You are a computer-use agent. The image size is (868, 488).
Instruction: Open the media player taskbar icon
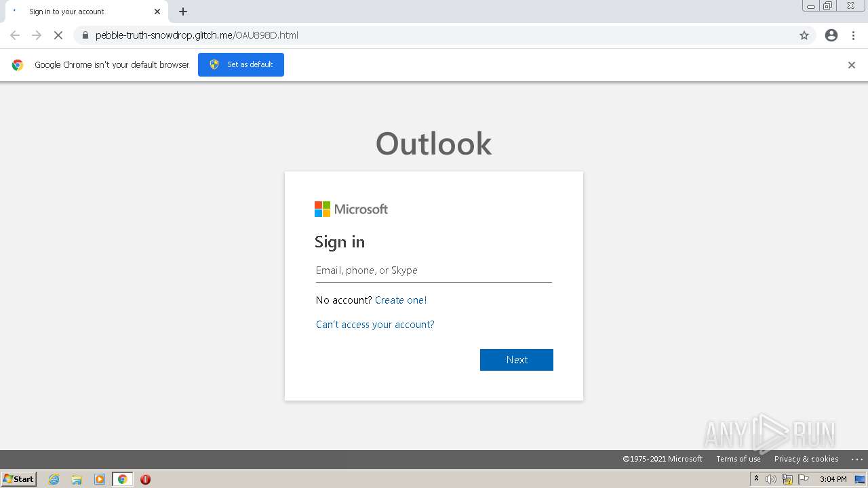pos(100,479)
